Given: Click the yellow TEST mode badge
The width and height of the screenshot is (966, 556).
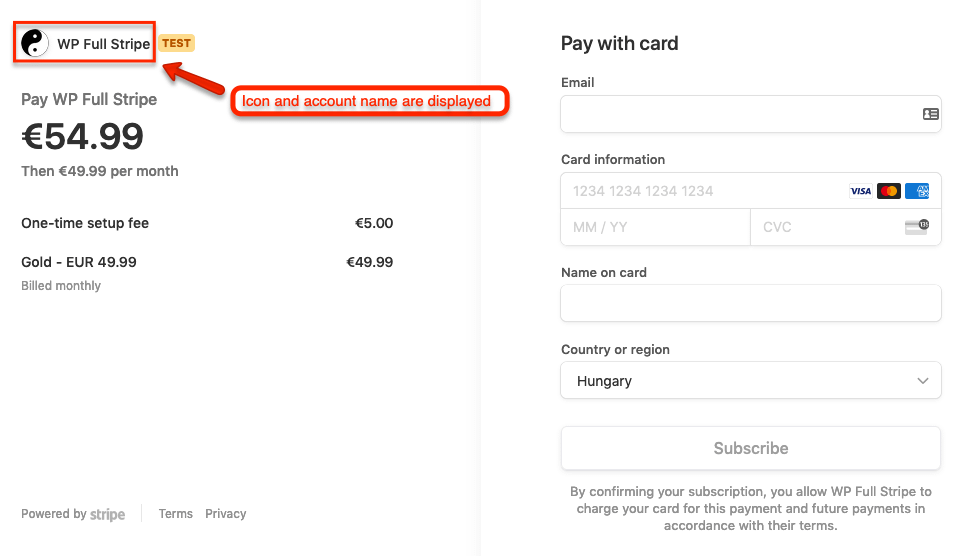Looking at the screenshot, I should [x=176, y=43].
